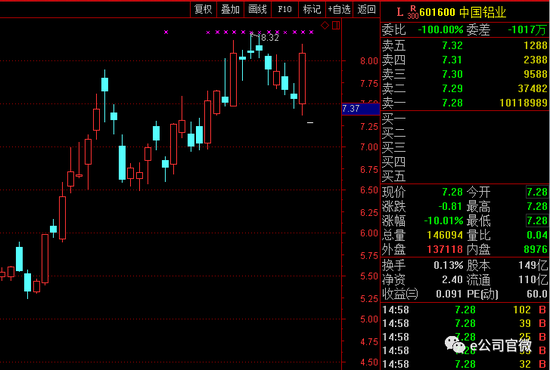Click 卖一 volume 10118989
This screenshot has height=370, width=550.
coord(523,103)
